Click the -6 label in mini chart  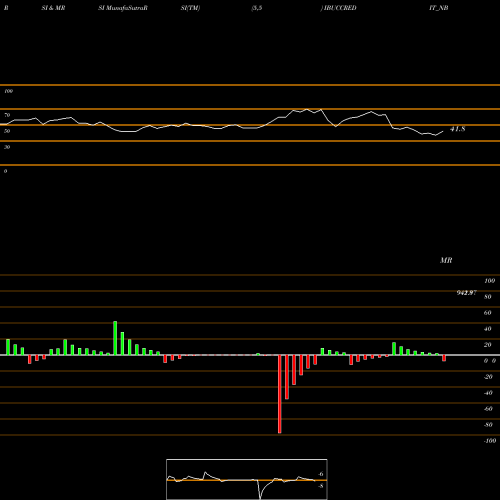coord(321,474)
